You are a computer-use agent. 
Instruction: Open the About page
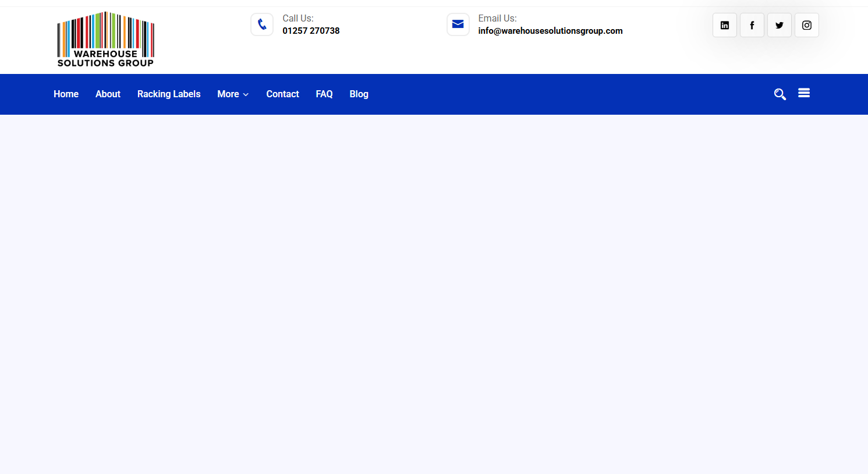[x=108, y=94]
